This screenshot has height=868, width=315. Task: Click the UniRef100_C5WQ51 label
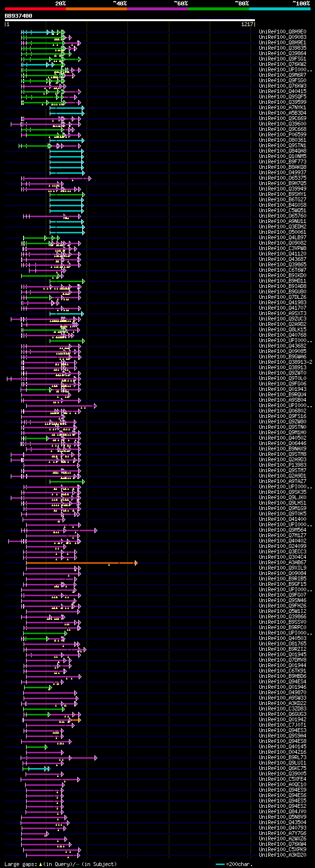click(x=283, y=211)
